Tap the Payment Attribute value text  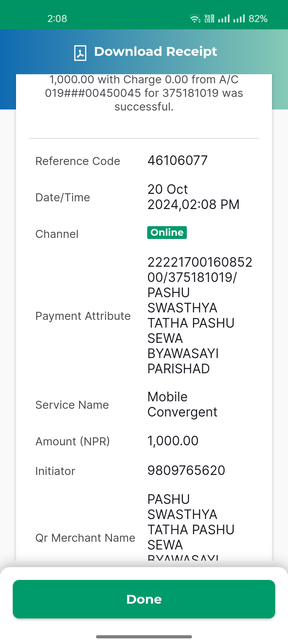click(x=200, y=315)
